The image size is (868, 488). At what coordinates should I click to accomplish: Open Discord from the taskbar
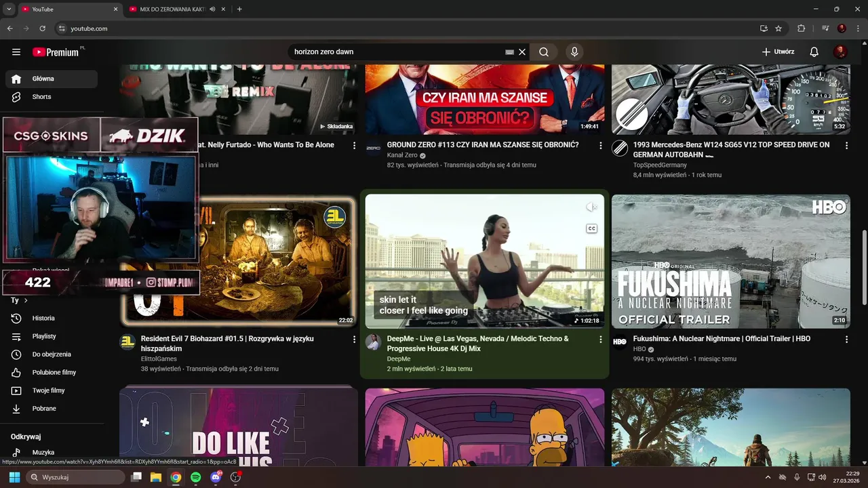[216, 477]
